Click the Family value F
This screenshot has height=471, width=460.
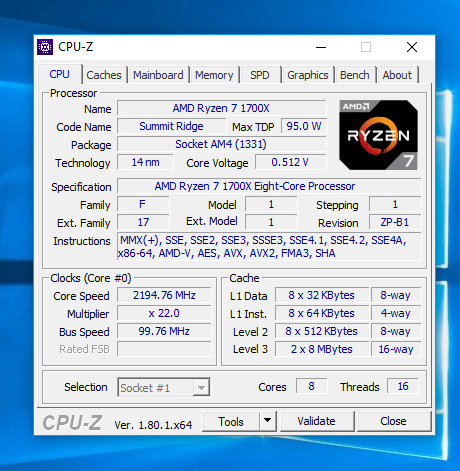tap(143, 204)
